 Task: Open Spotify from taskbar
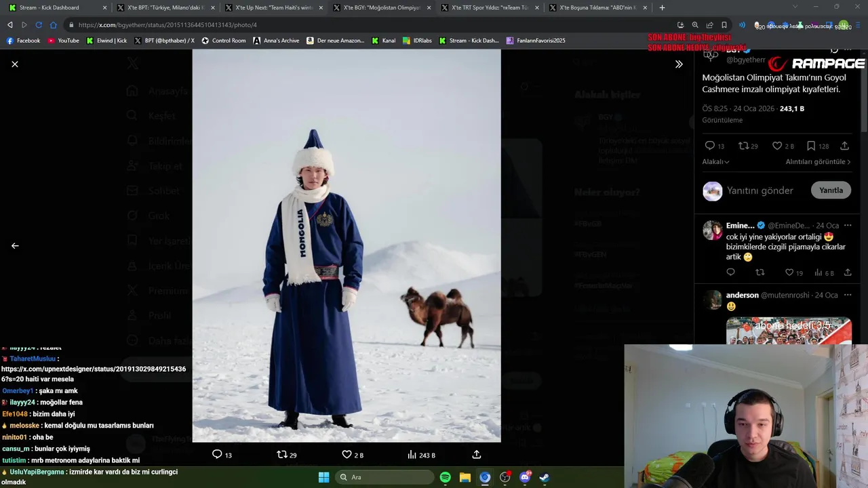coord(446,477)
